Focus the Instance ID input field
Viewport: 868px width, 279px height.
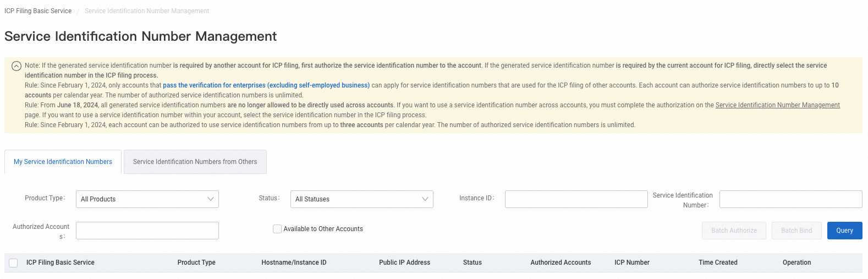click(x=576, y=199)
